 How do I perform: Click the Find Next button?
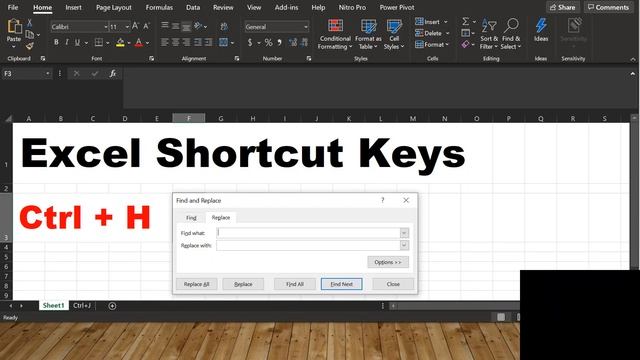[342, 284]
